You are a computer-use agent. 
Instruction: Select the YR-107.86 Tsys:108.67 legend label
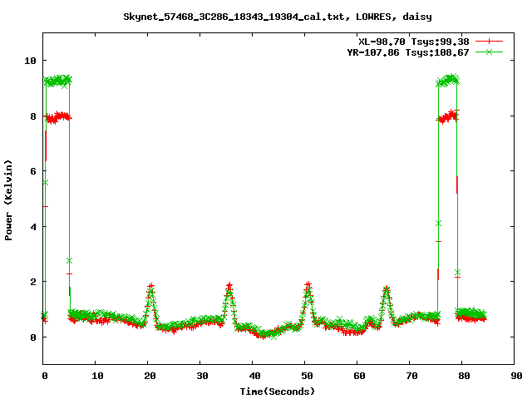point(408,52)
